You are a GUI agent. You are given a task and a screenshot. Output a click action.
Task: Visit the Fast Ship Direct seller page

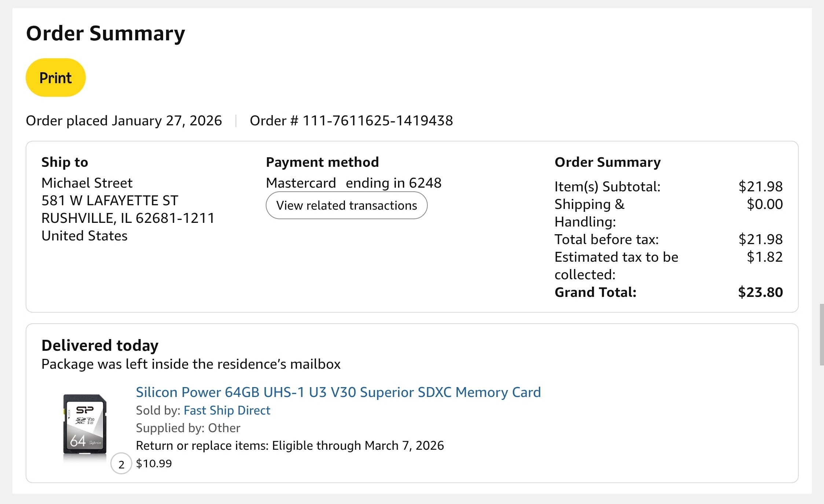(227, 410)
